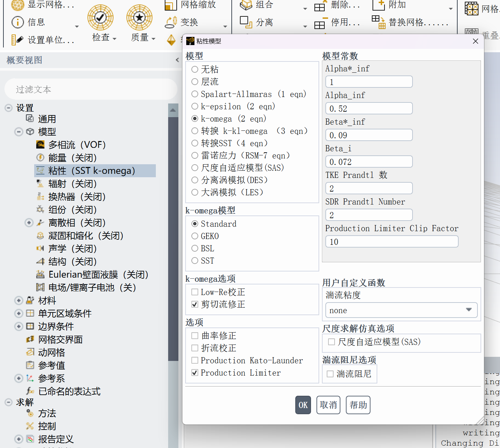Click the 帮助 help button

point(358,405)
